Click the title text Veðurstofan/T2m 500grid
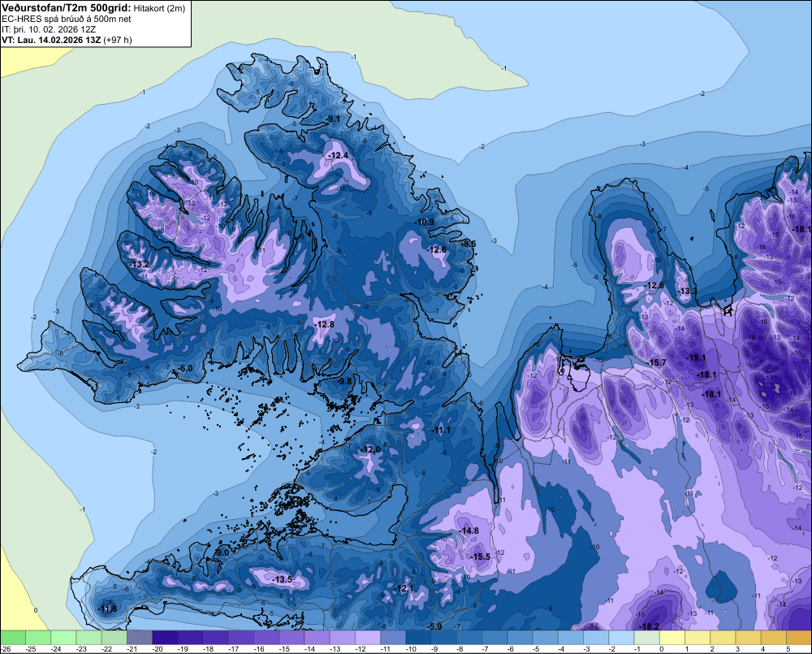Image resolution: width=812 pixels, height=654 pixels. 67,7
